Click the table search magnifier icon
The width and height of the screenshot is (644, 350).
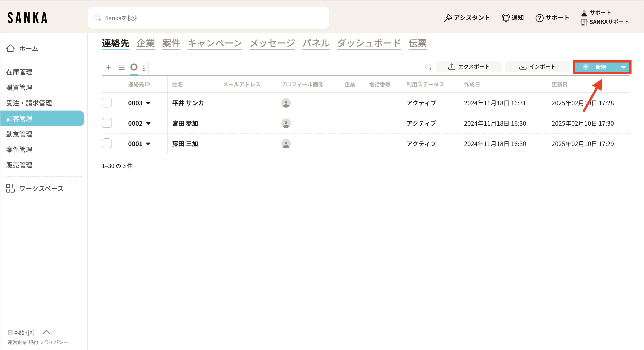point(428,67)
